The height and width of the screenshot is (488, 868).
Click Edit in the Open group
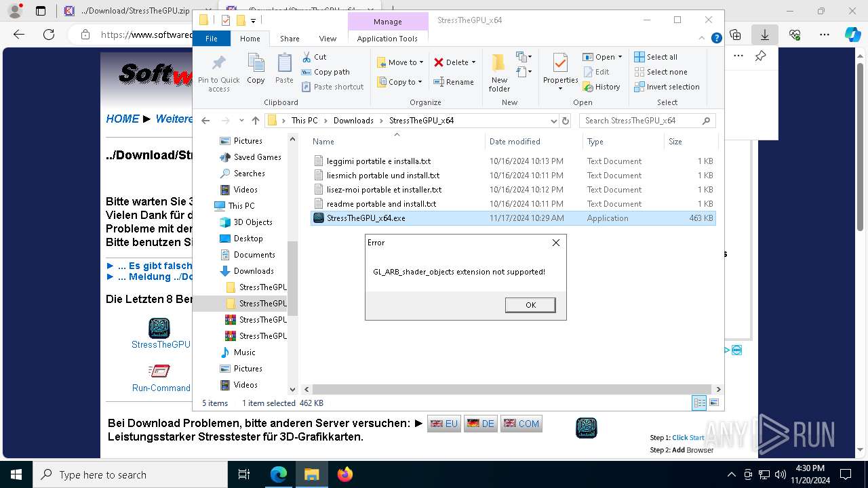tap(596, 72)
